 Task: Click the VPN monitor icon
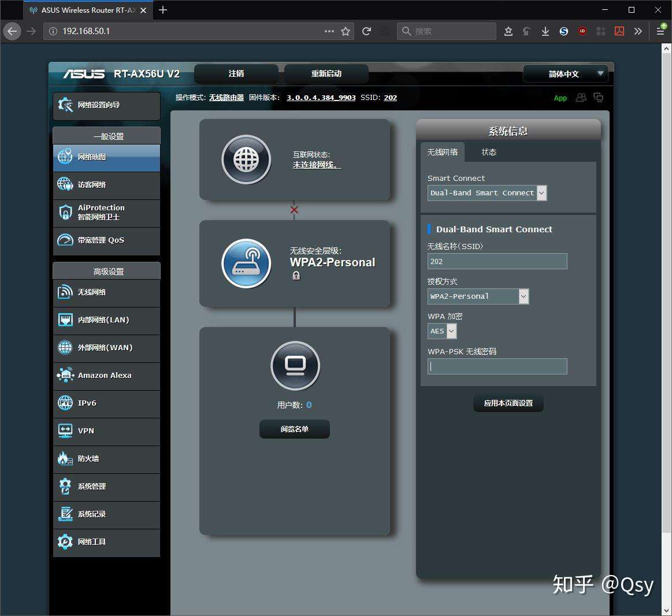coord(65,431)
